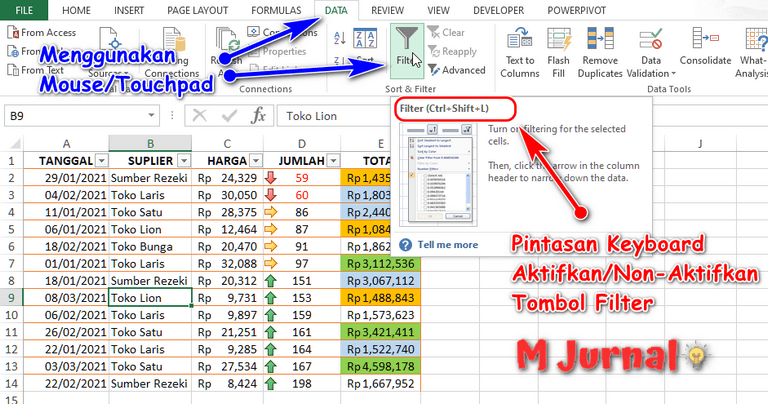Open the FORMULAS ribbon tab
The image size is (768, 404).
coord(276,10)
